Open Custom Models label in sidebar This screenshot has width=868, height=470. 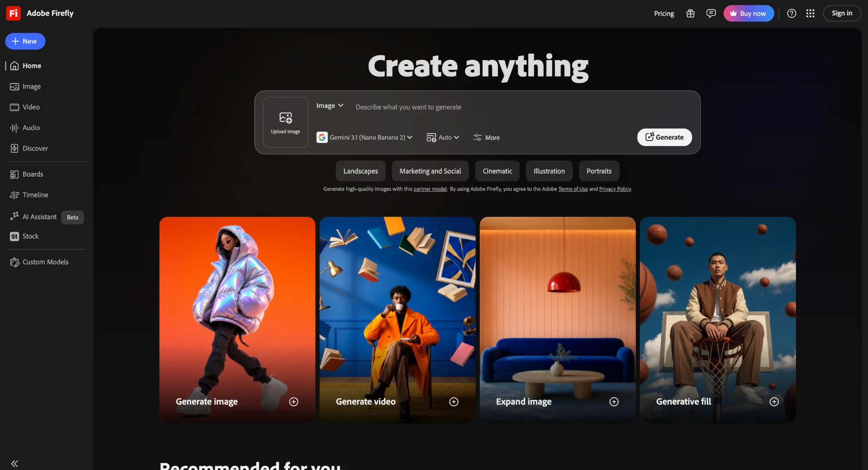[x=45, y=262]
